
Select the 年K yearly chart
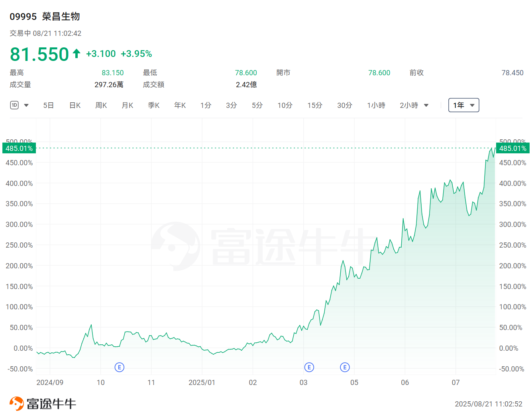[x=180, y=105]
